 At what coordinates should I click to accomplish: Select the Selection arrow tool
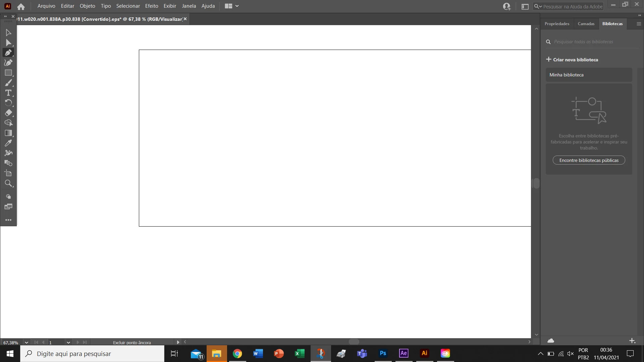pyautogui.click(x=8, y=33)
